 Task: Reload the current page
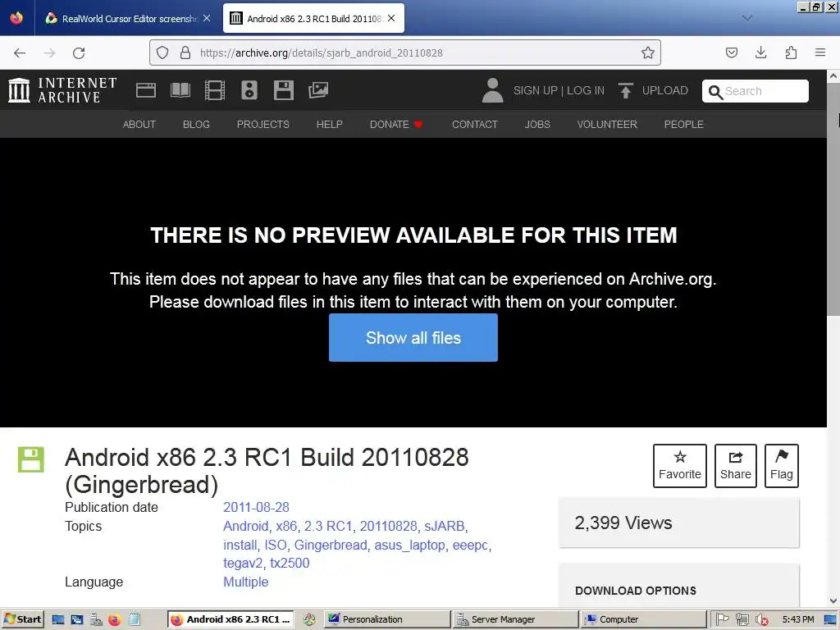(x=79, y=52)
